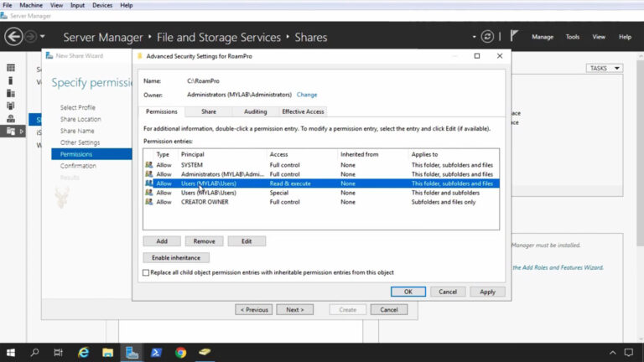The width and height of the screenshot is (644, 362).
Task: Open the VM Devices menu
Action: (102, 5)
